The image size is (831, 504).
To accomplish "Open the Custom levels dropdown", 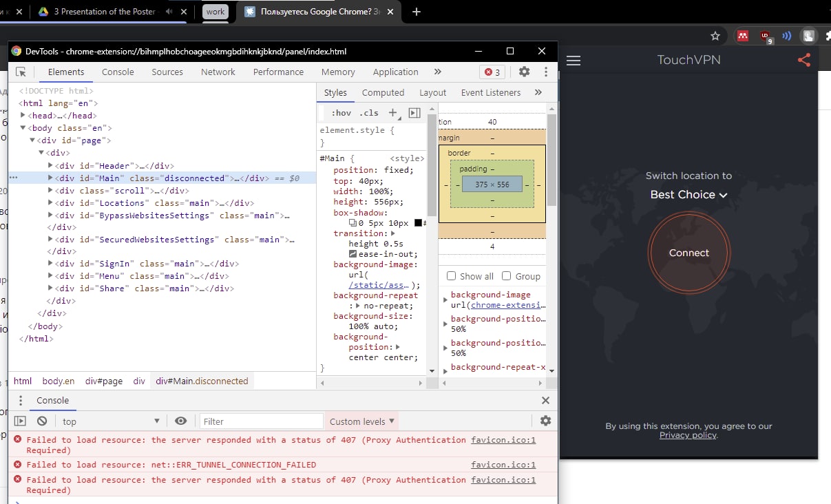I will pyautogui.click(x=362, y=421).
